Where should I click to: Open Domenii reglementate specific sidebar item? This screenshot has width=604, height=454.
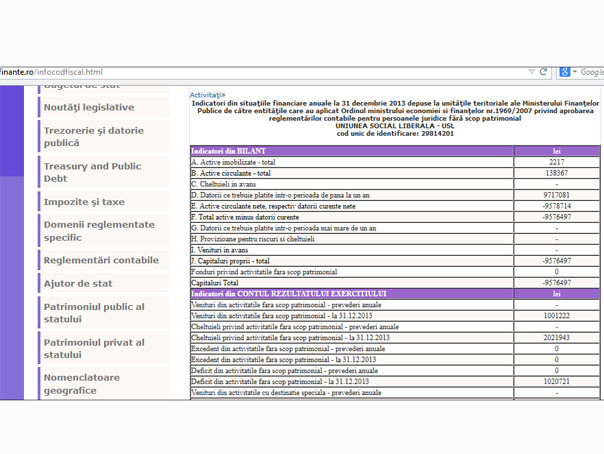[104, 231]
